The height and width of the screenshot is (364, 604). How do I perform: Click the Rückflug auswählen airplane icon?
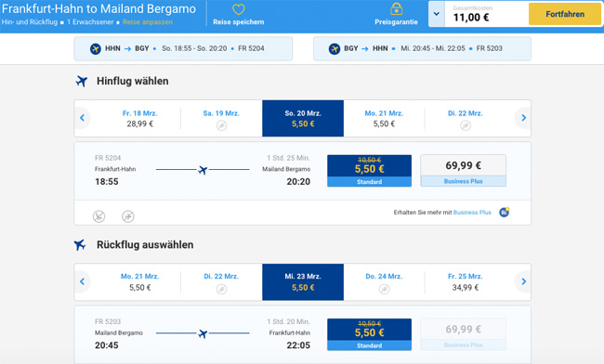[x=80, y=245]
